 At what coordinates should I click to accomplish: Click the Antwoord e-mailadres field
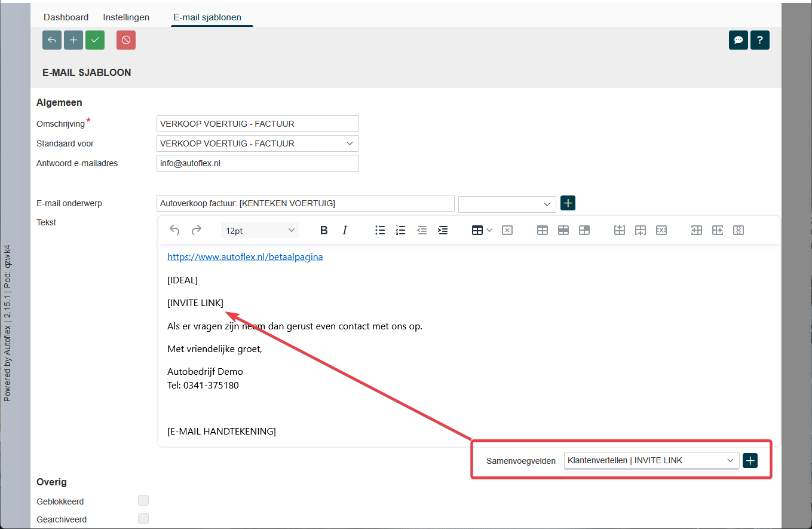258,163
